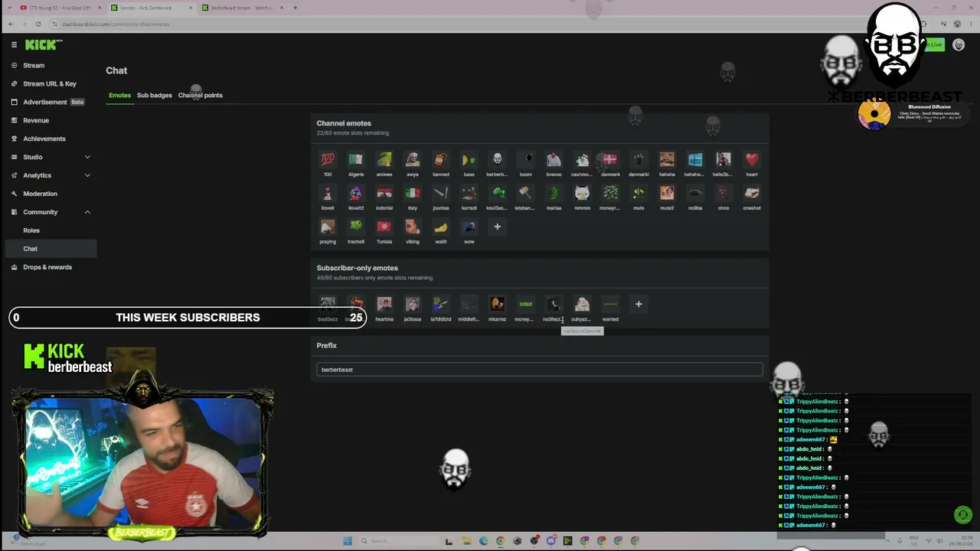The height and width of the screenshot is (551, 980).
Task: Open the 'oneshot' channel emote
Action: coord(752,194)
